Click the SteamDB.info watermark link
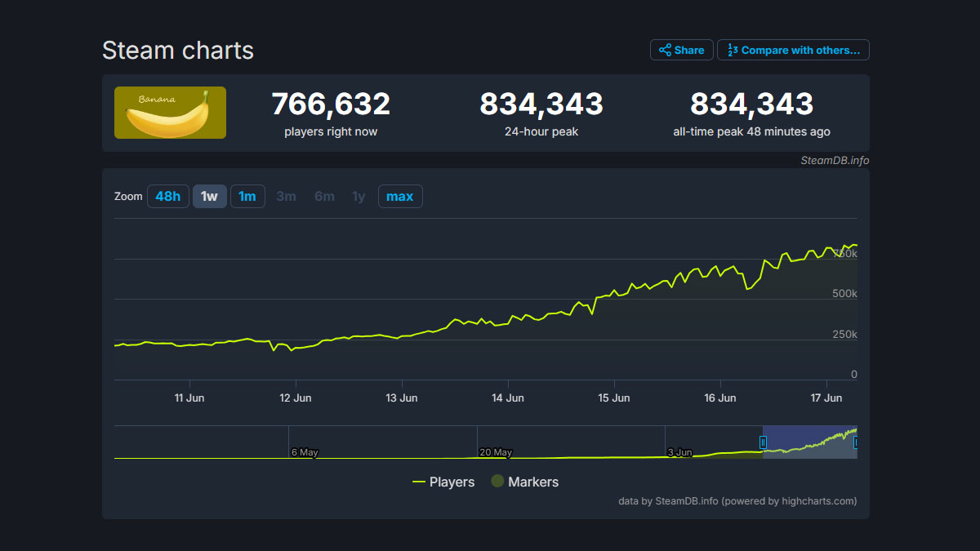Viewport: 980px width, 551px height. click(x=835, y=160)
